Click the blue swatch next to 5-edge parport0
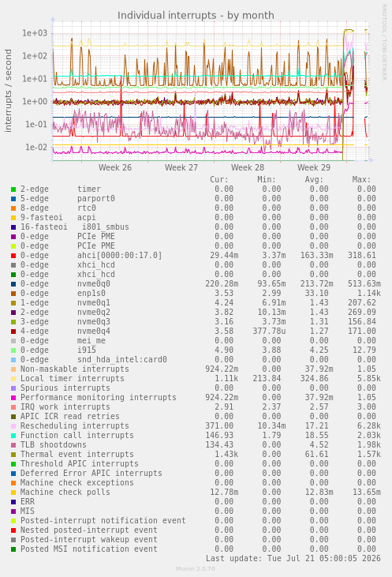Screen dimensions: 392x577 [x=13, y=199]
